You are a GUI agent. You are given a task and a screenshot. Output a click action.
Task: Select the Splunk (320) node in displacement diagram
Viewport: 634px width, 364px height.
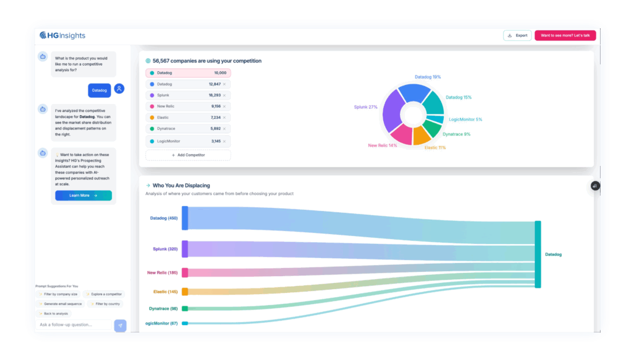click(x=185, y=249)
